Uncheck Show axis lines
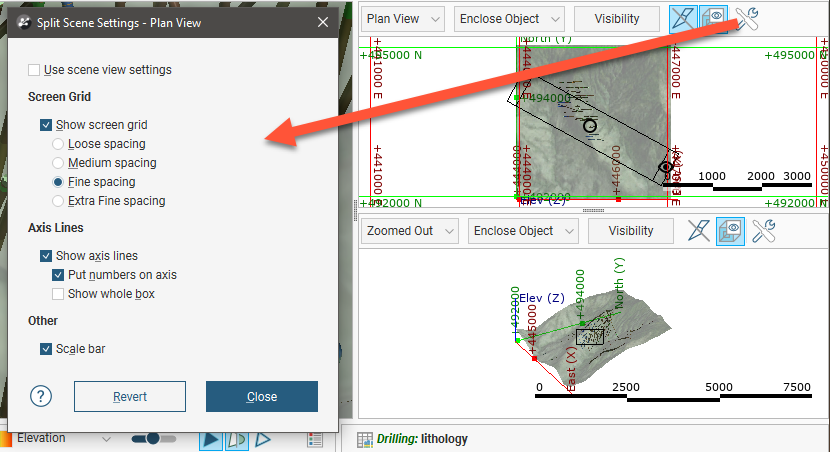The height and width of the screenshot is (452, 830). coord(46,256)
